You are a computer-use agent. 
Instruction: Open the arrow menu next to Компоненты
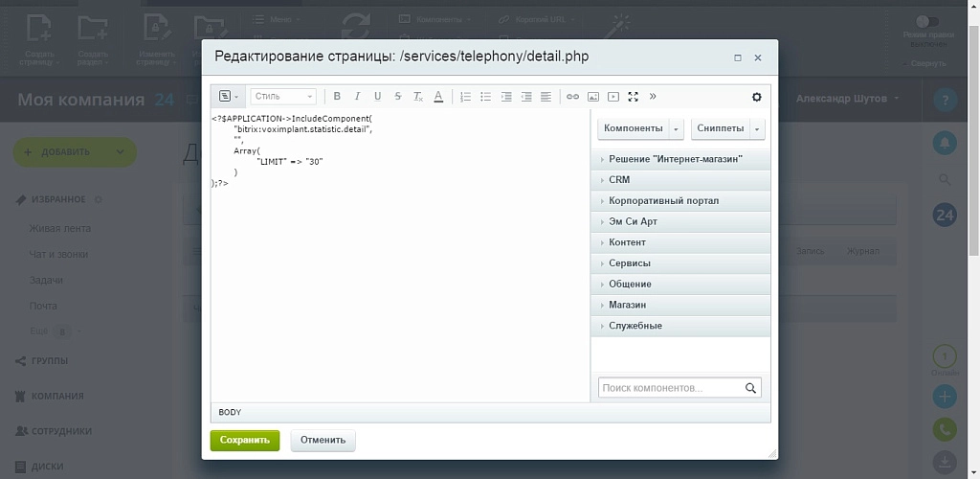(x=677, y=128)
